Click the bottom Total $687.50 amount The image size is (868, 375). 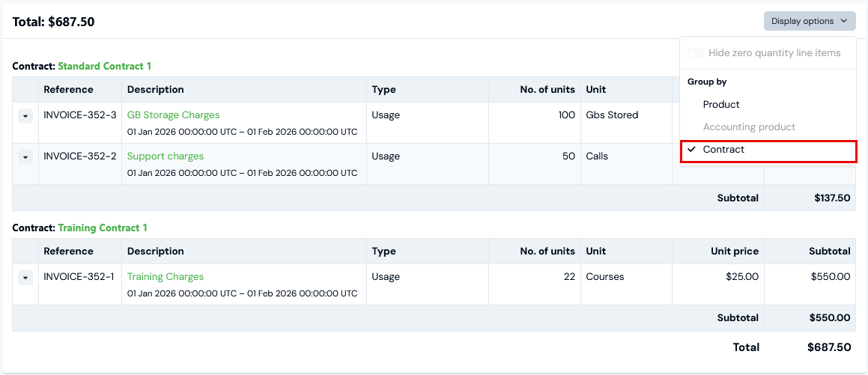pyautogui.click(x=829, y=347)
